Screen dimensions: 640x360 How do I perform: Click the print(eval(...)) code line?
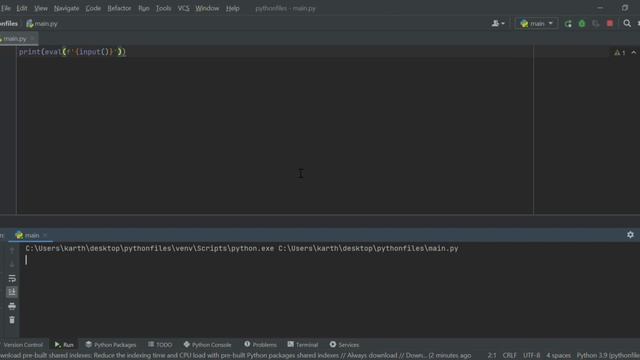72,52
